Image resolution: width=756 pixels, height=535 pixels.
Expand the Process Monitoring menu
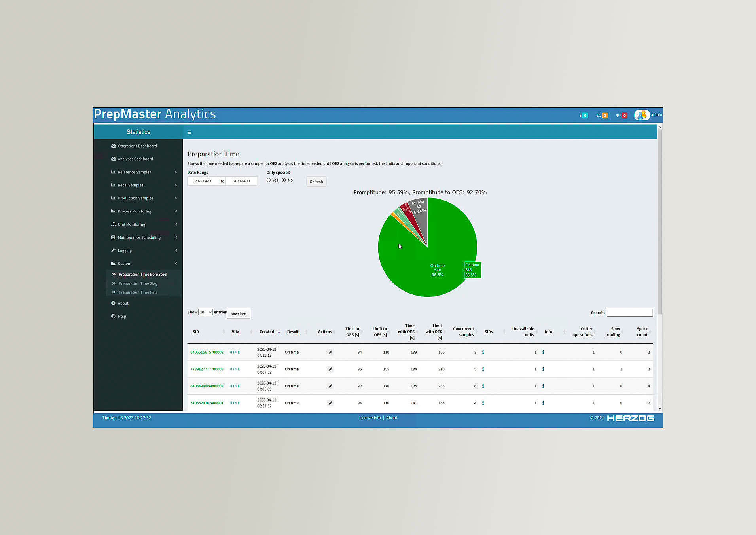(x=176, y=211)
